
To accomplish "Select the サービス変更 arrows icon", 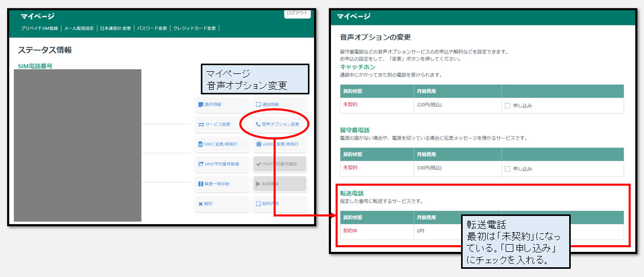I will pyautogui.click(x=201, y=125).
